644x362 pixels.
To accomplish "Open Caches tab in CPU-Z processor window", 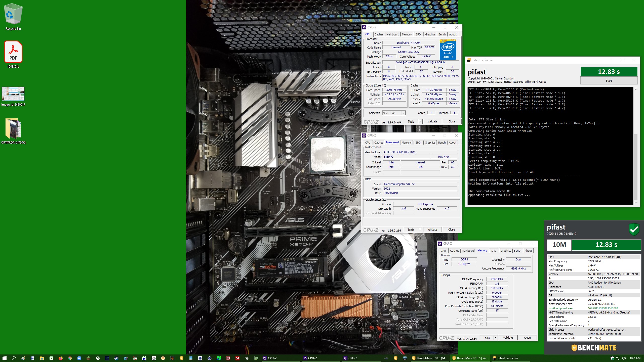I will 379,34.
